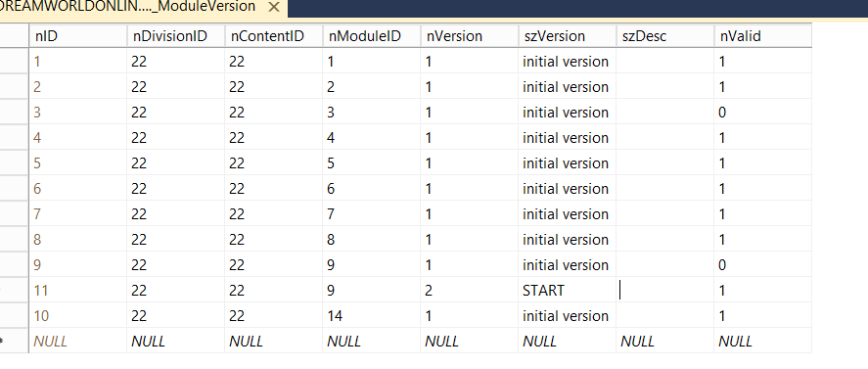The image size is (868, 369).
Task: Click the nContentID column header
Action: (x=273, y=36)
